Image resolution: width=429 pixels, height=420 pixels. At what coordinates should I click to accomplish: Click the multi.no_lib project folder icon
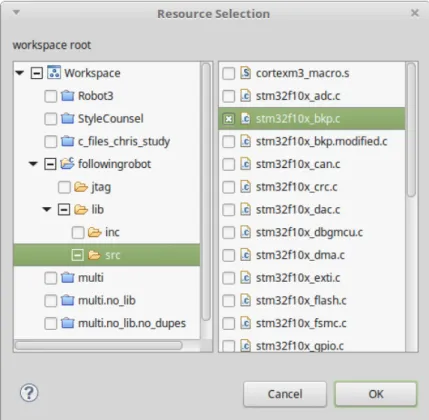point(68,300)
